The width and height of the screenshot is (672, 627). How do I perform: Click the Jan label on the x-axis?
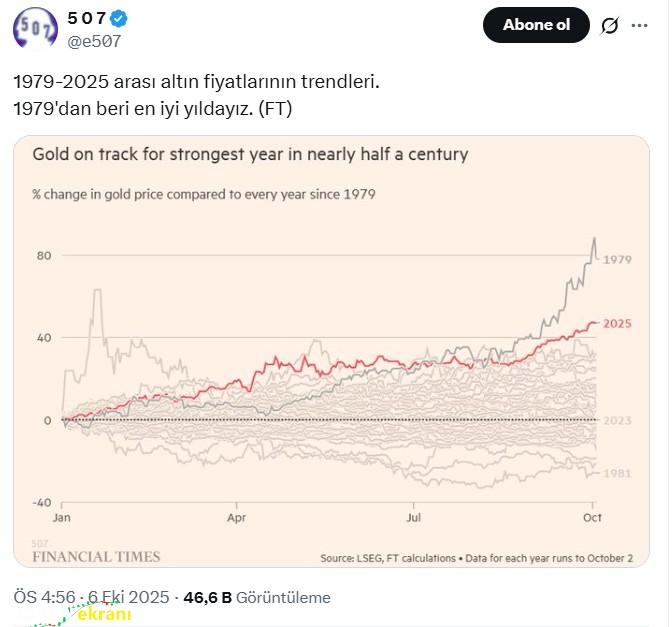62,519
